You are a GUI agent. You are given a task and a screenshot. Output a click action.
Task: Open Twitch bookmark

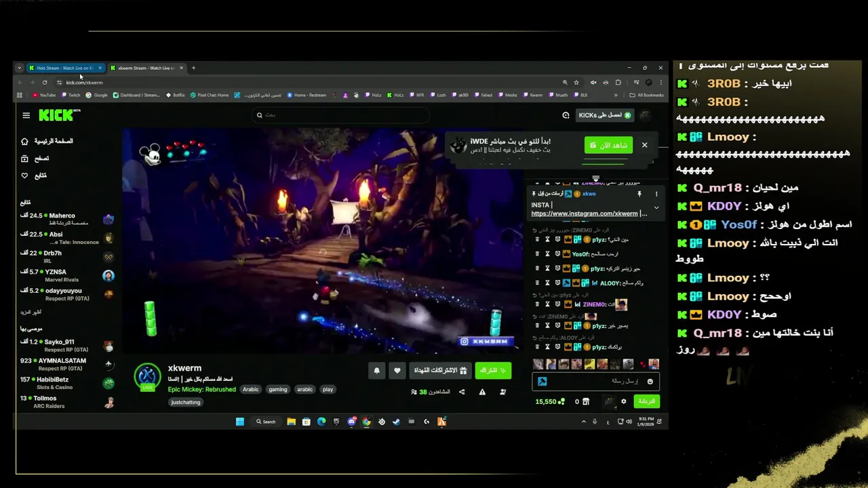tap(71, 96)
